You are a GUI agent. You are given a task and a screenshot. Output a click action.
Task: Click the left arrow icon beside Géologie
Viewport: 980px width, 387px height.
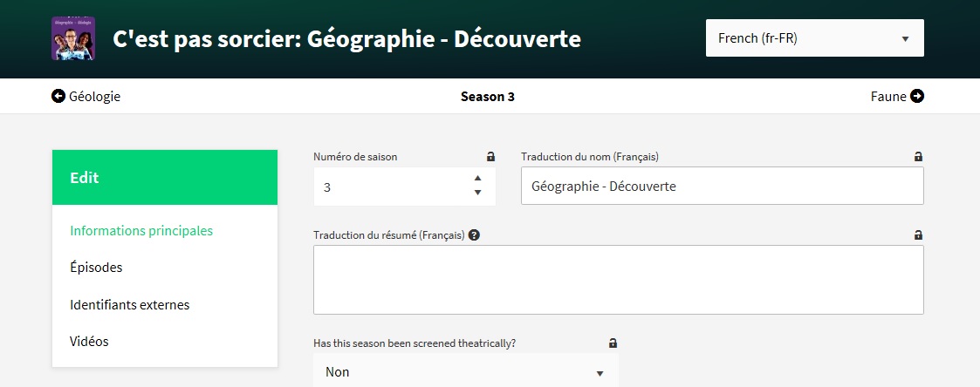58,97
